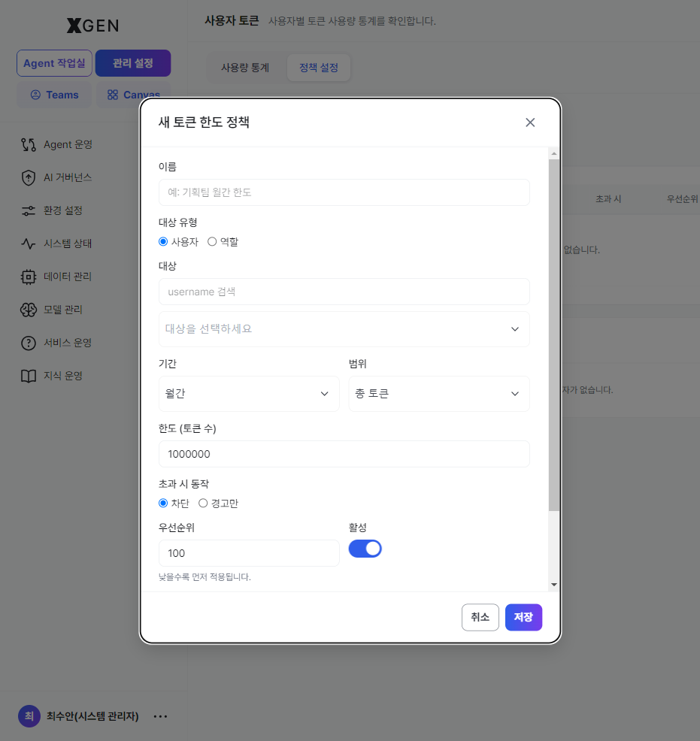Click the AI 거버넌스 shield icon
Screen dimensions: 700x741
[29, 177]
